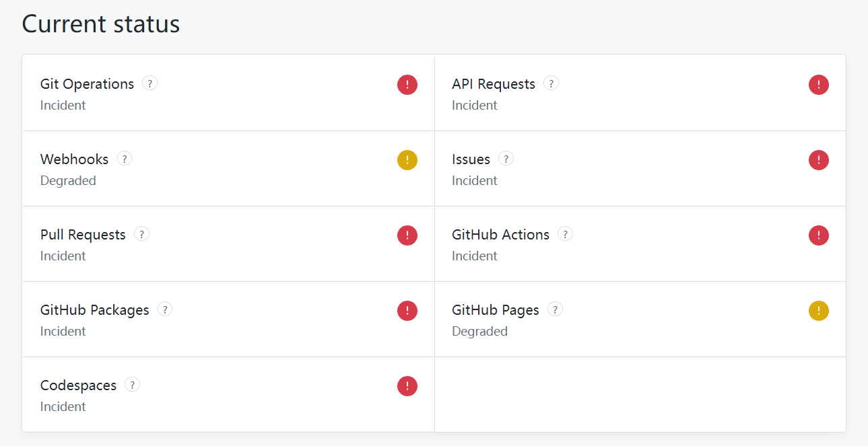The image size is (868, 446).
Task: Click the Issues component name
Action: [471, 159]
